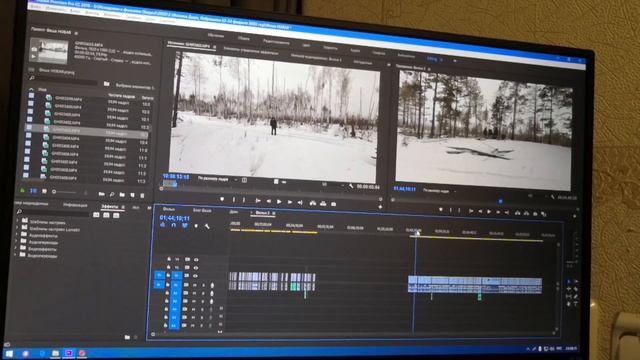Click Extract in the Program monitor
The width and height of the screenshot is (640, 360).
pyautogui.click(x=526, y=213)
